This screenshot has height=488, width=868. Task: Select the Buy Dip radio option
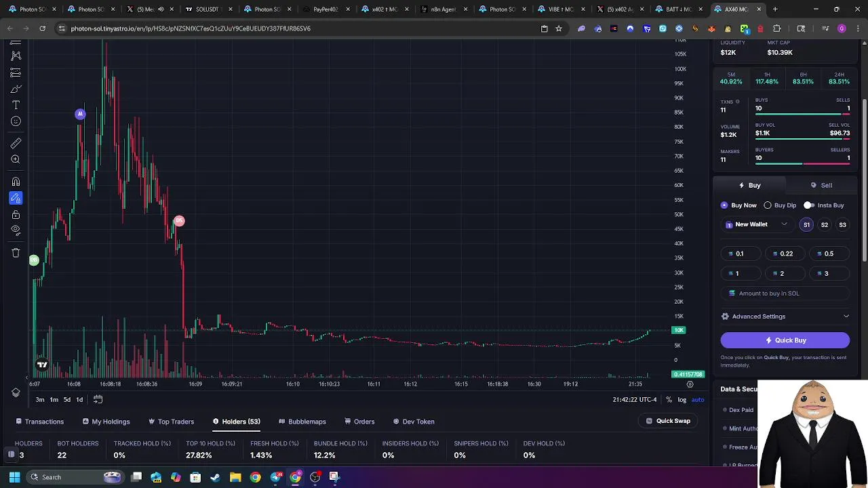(x=780, y=205)
